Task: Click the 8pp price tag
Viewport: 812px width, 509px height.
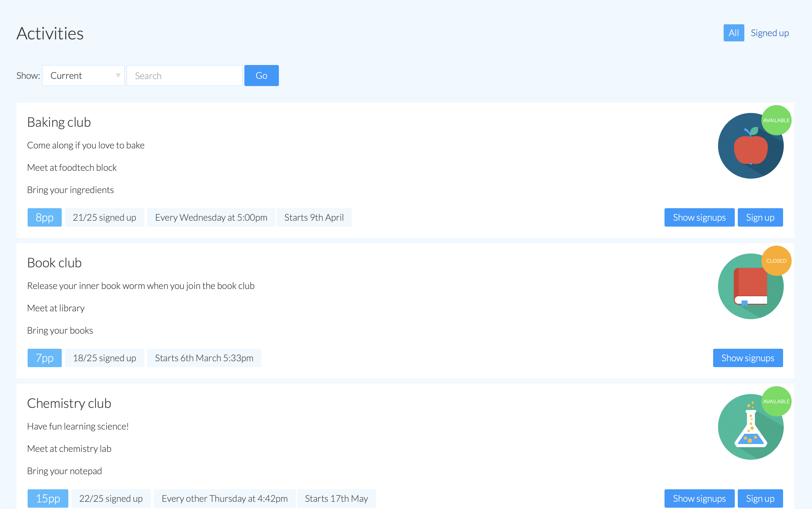Action: click(x=44, y=217)
